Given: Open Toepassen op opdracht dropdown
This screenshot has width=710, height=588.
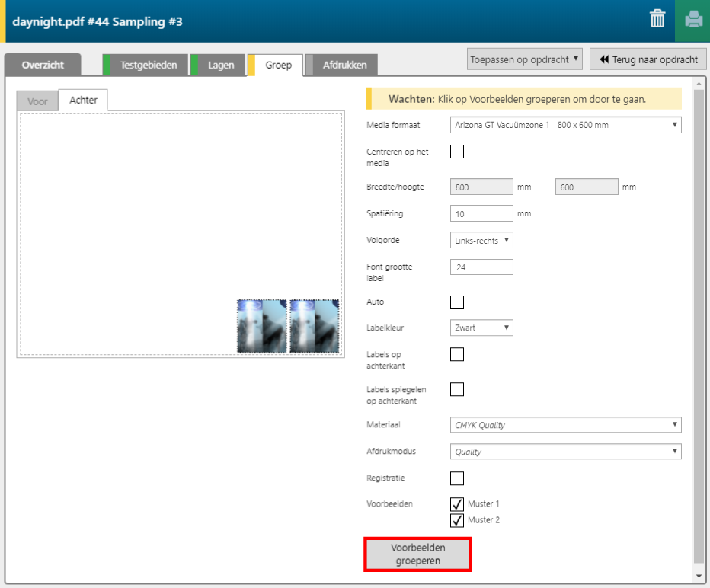Looking at the screenshot, I should 525,59.
